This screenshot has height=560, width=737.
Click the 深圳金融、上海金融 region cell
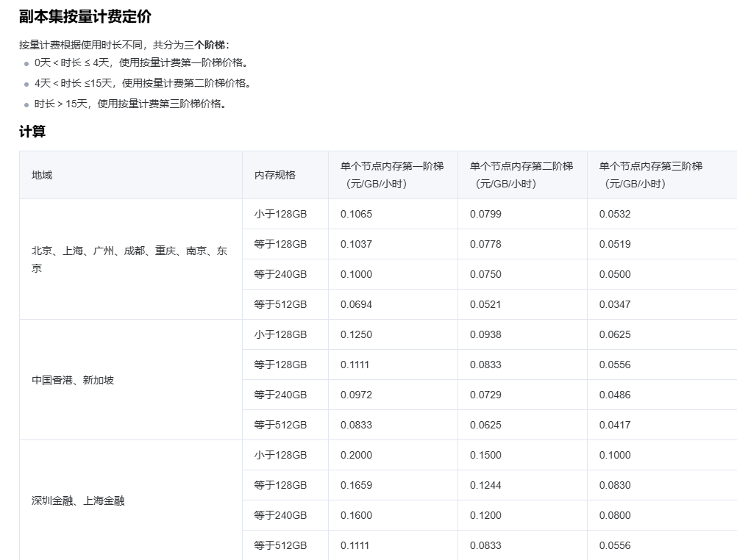pyautogui.click(x=78, y=500)
